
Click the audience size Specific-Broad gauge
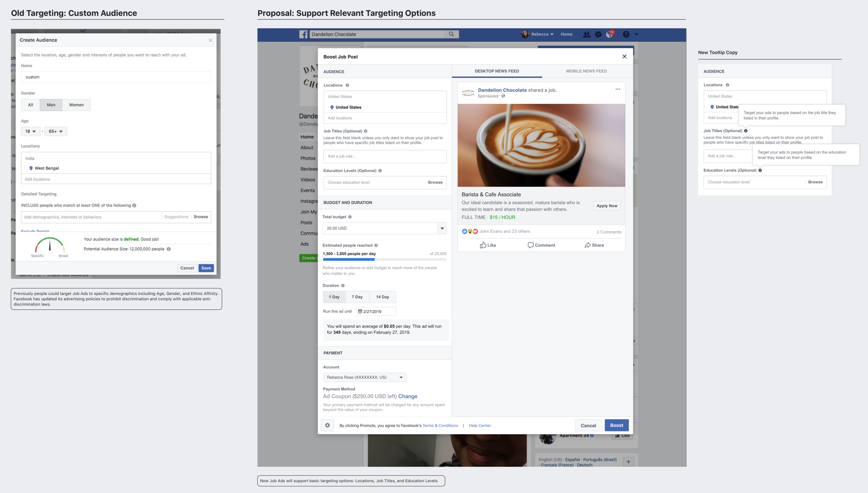(x=50, y=246)
